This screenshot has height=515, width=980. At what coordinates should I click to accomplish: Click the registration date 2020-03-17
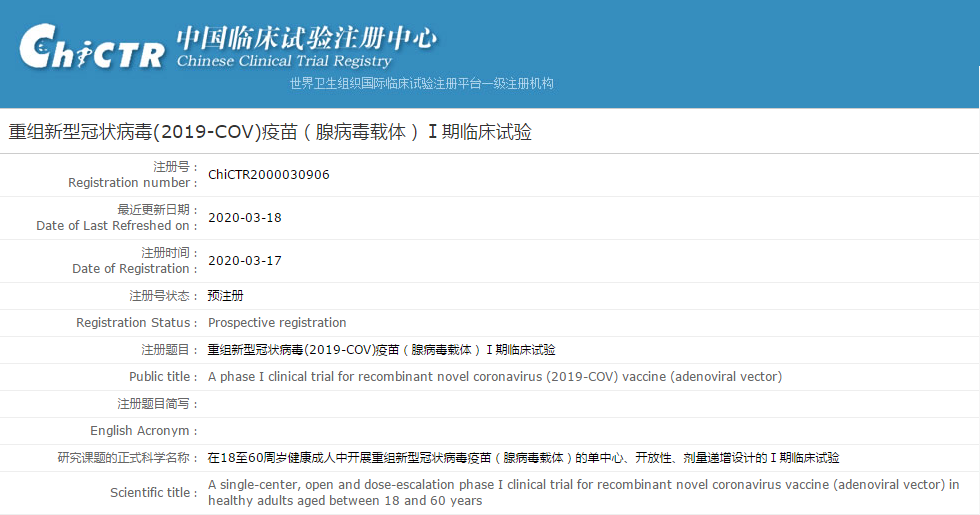tap(245, 261)
